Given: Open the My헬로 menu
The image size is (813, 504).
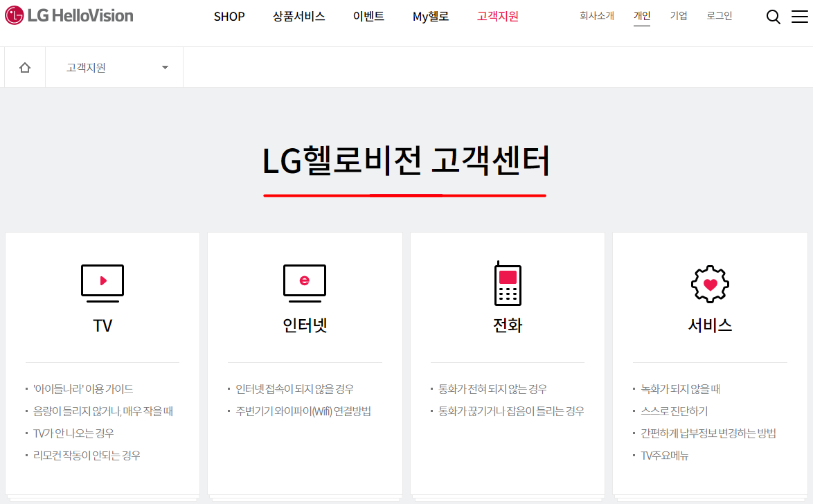Looking at the screenshot, I should [x=430, y=16].
